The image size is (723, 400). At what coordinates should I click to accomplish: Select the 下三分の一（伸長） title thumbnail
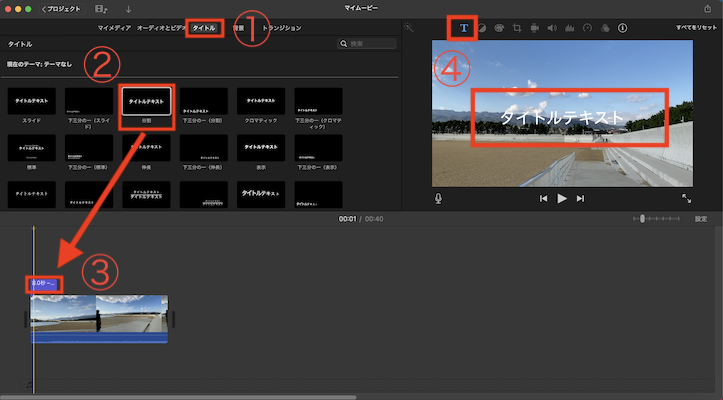pyautogui.click(x=203, y=148)
